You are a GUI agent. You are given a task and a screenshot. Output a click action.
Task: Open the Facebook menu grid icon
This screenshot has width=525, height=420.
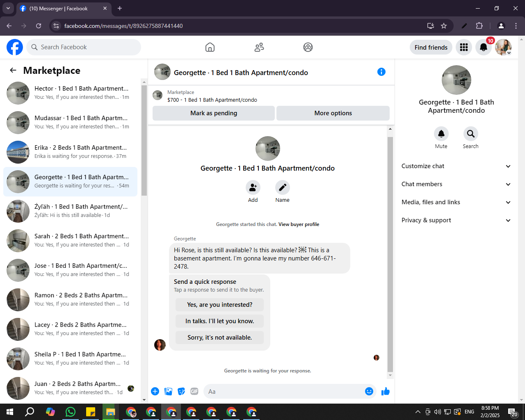click(x=464, y=47)
